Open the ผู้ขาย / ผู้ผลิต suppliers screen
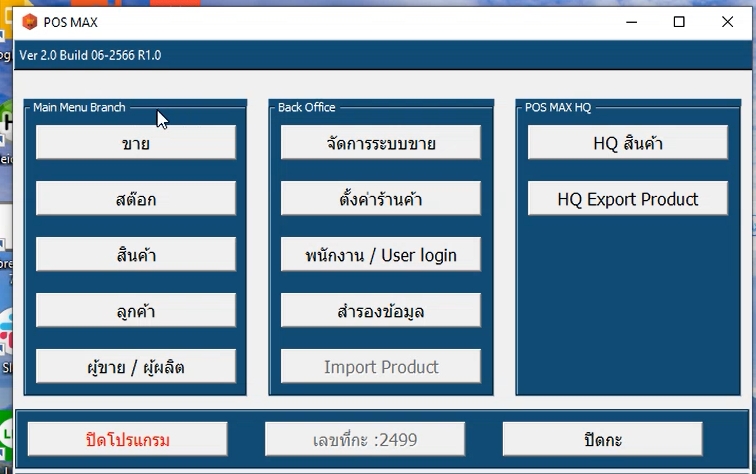 coord(136,366)
